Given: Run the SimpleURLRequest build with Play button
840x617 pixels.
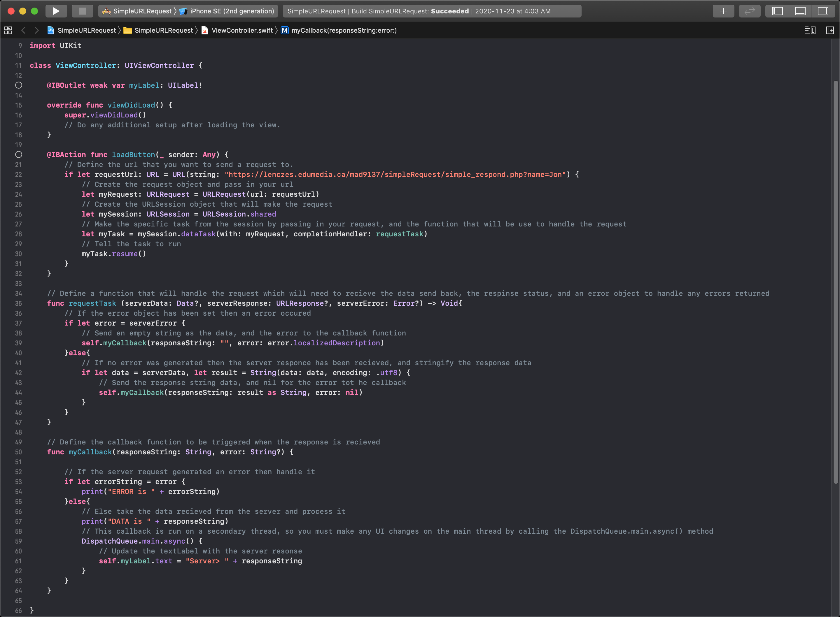Looking at the screenshot, I should (x=56, y=11).
